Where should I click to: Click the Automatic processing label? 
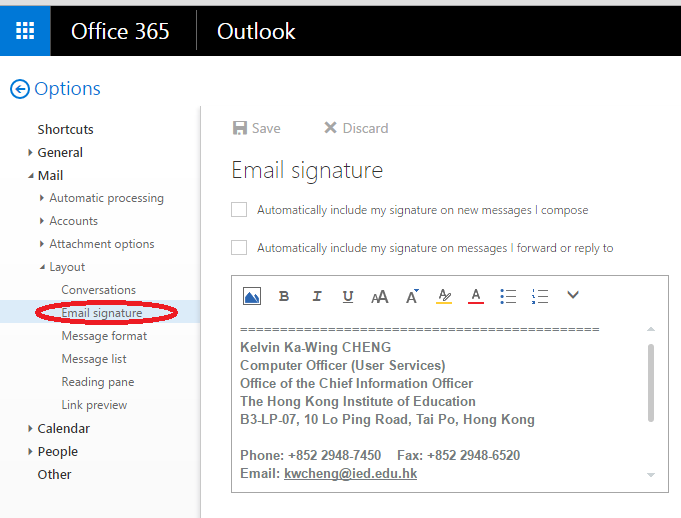[x=106, y=198]
